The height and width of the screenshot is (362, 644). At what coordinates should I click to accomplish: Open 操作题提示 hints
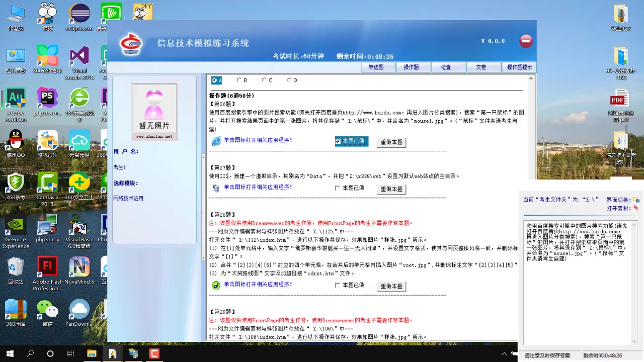point(520,67)
